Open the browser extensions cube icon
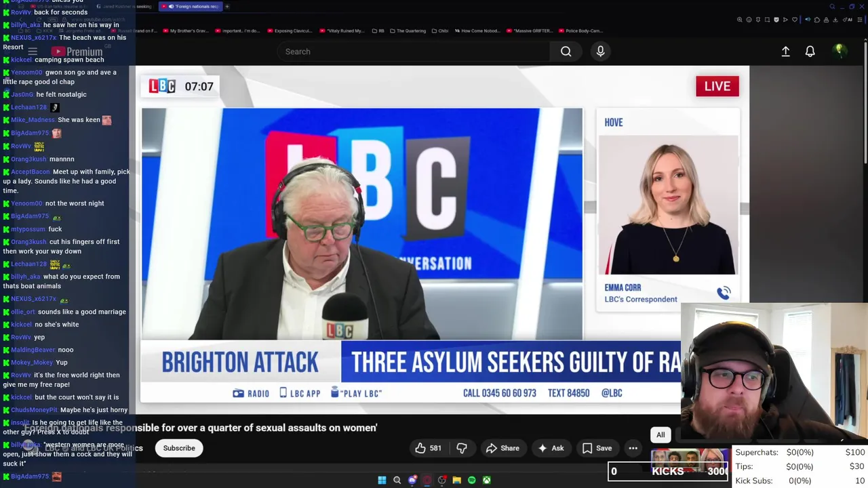This screenshot has width=868, height=488. click(x=817, y=20)
